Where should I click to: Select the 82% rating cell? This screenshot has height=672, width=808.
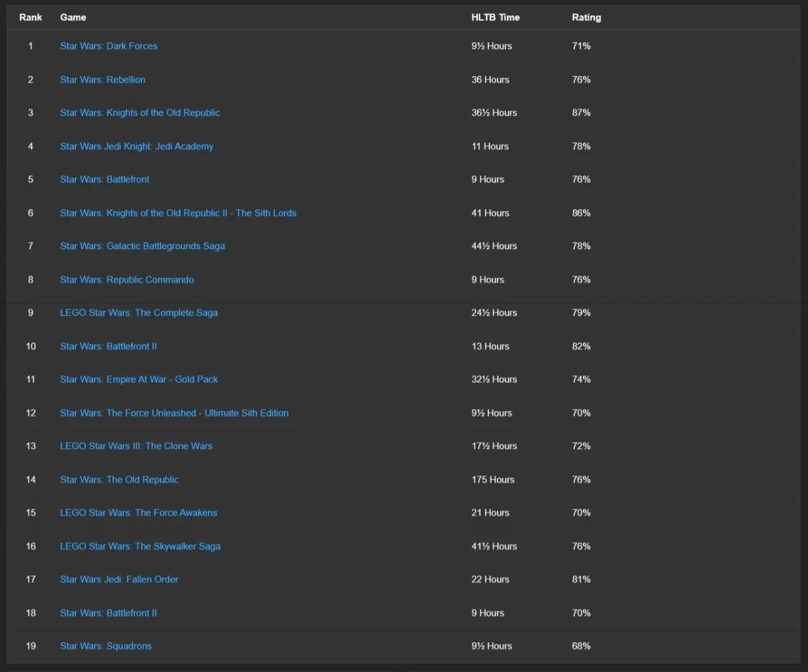point(581,346)
